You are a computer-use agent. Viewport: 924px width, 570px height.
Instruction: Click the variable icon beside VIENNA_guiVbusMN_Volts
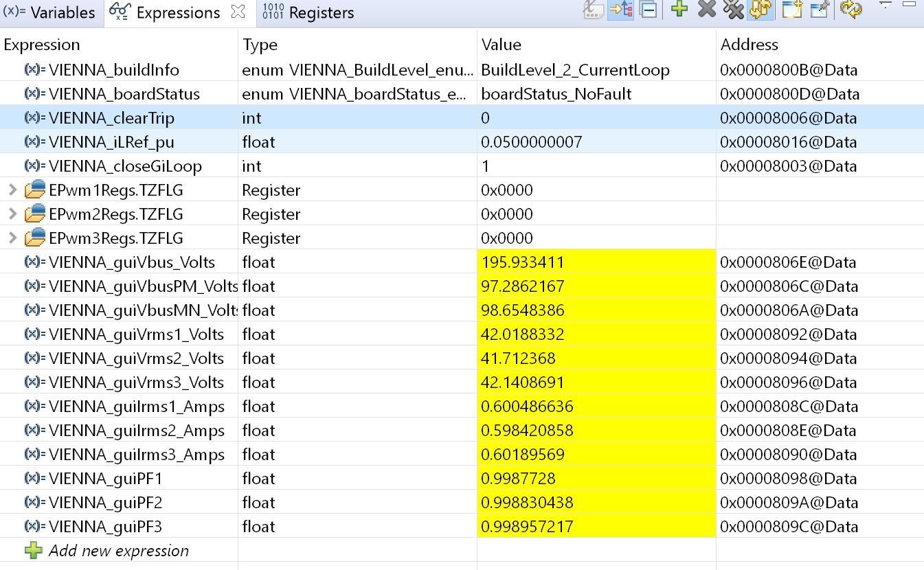(x=35, y=310)
